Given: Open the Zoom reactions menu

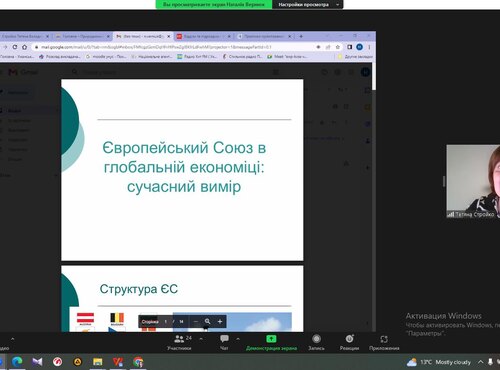Looking at the screenshot, I should tap(349, 342).
